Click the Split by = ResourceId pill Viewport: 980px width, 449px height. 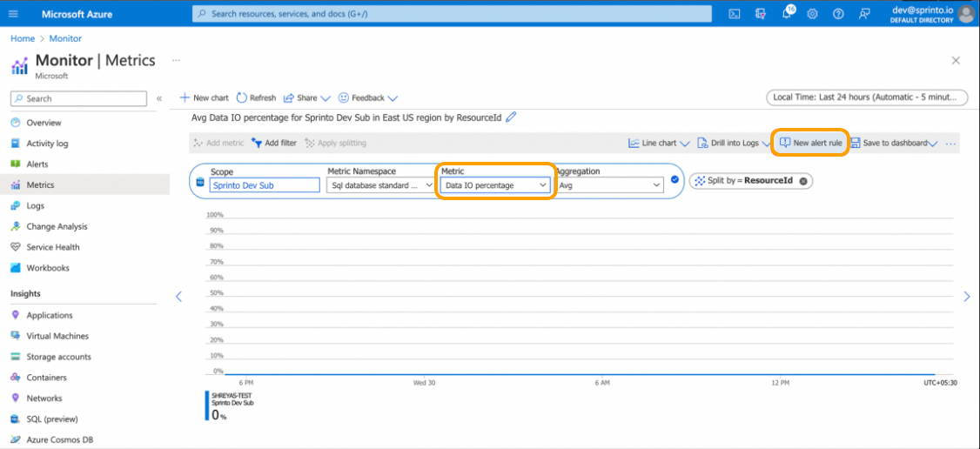[x=750, y=181]
